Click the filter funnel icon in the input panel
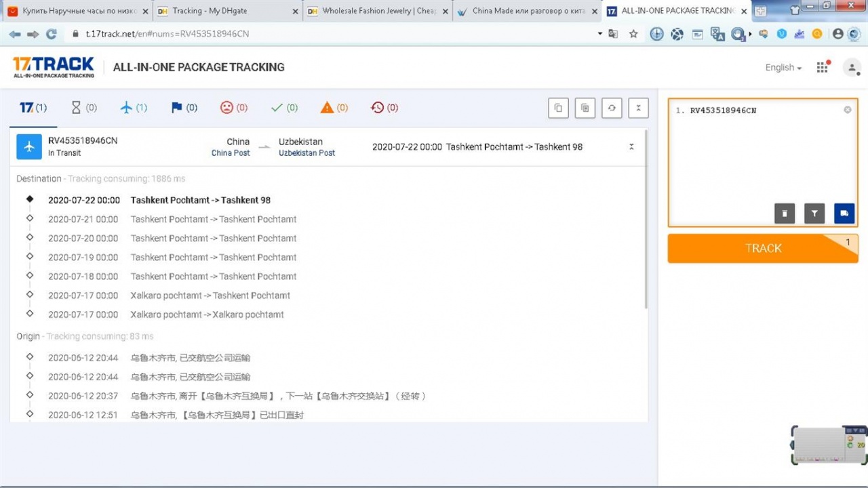 814,213
